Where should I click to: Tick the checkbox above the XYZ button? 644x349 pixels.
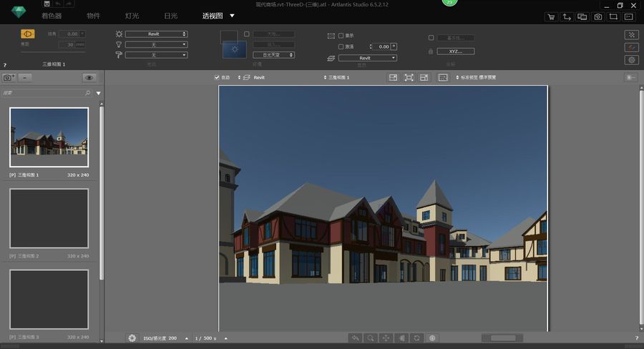[x=431, y=38]
